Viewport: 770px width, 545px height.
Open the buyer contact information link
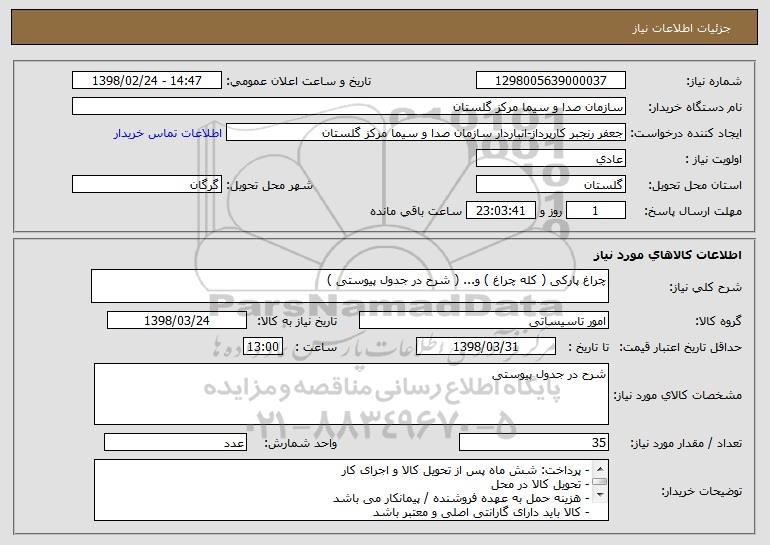coord(168,134)
